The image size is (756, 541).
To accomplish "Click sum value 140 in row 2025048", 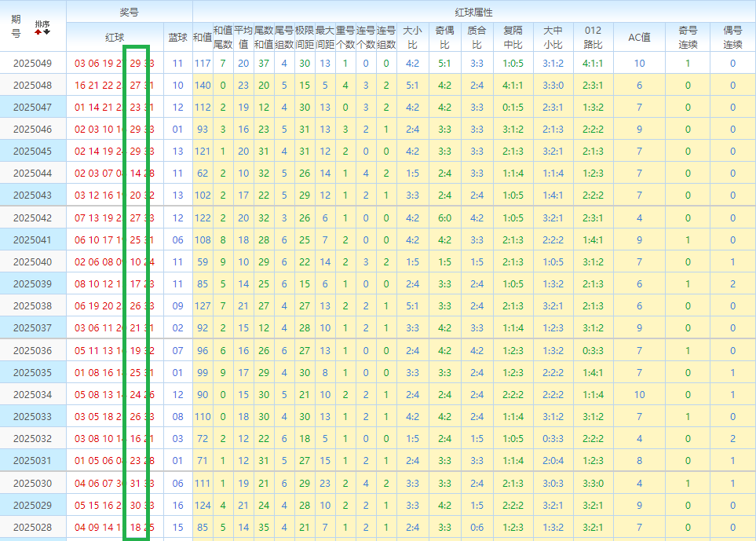I will [x=203, y=86].
